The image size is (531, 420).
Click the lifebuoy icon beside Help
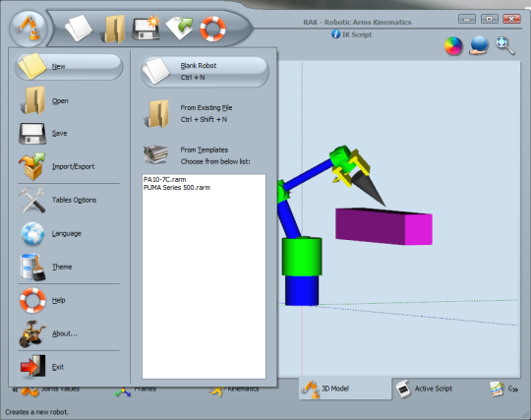32,300
